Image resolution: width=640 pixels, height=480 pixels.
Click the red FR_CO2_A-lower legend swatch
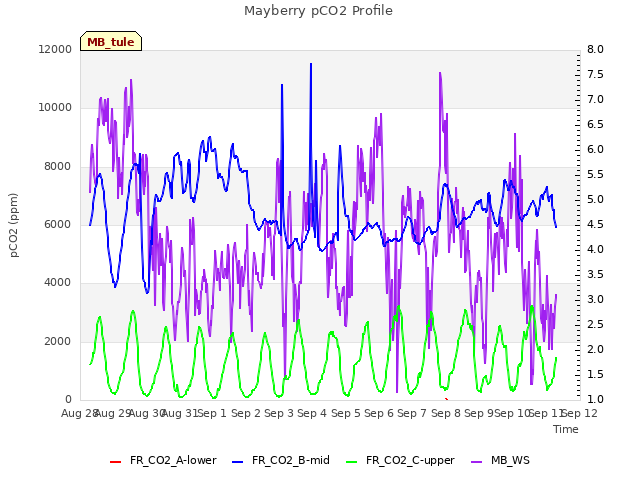tap(116, 462)
